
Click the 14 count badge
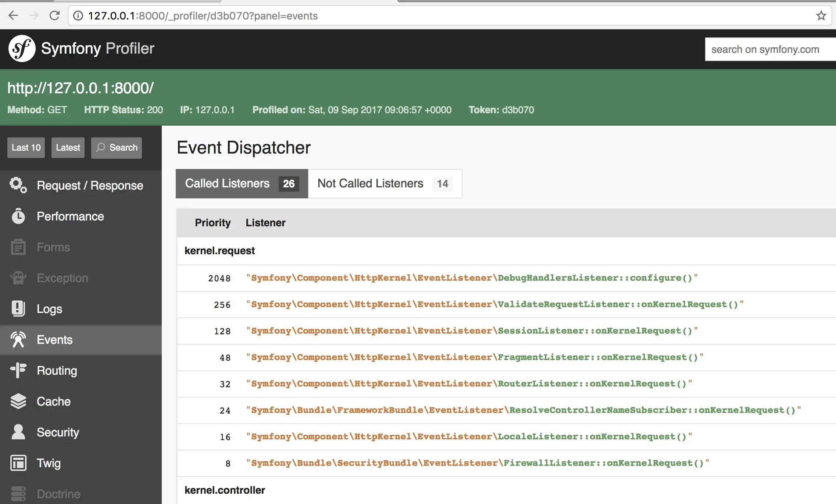pos(442,184)
